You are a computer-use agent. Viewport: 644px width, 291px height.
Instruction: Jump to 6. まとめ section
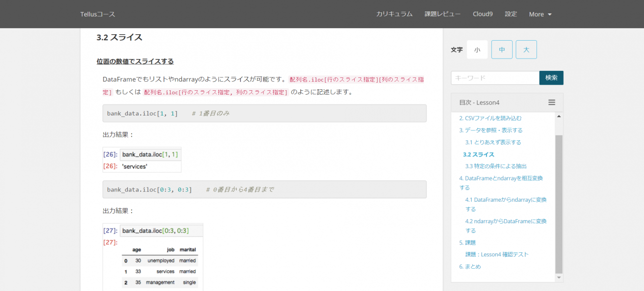pos(470,266)
